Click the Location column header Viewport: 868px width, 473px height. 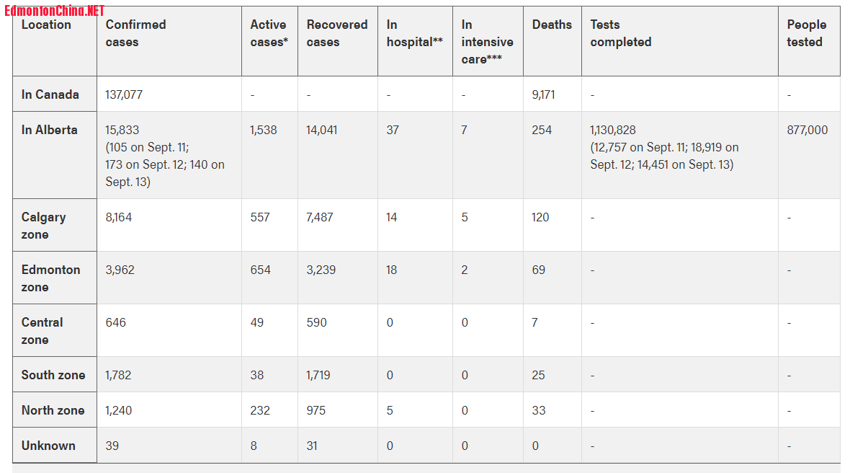pos(46,25)
